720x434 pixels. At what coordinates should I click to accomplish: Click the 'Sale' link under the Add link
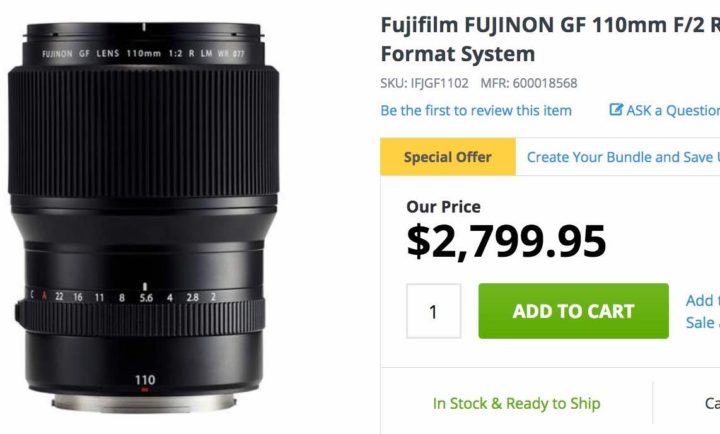703,322
